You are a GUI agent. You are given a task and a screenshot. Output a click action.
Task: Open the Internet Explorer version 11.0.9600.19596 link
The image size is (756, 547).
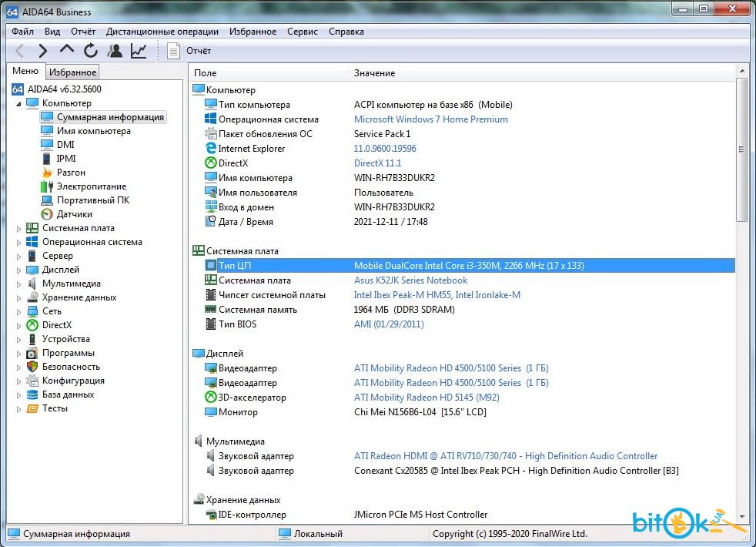click(x=385, y=149)
